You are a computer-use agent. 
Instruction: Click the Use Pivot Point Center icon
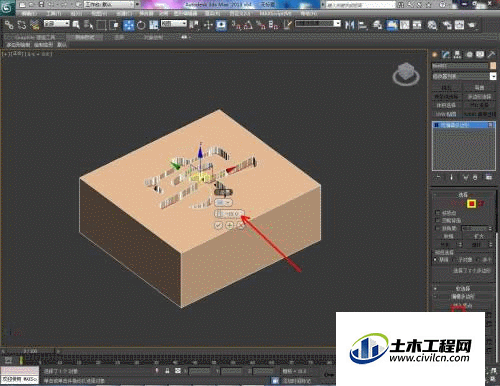pyautogui.click(x=194, y=25)
